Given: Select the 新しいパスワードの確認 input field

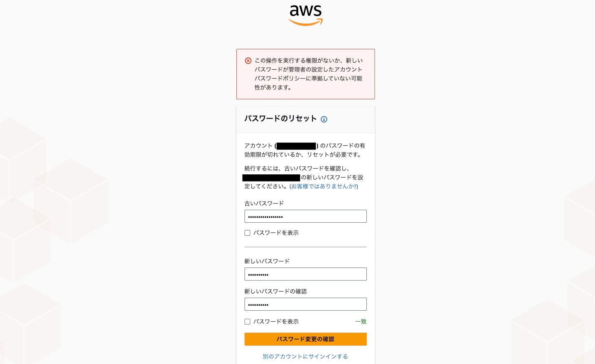Looking at the screenshot, I should coord(306,304).
